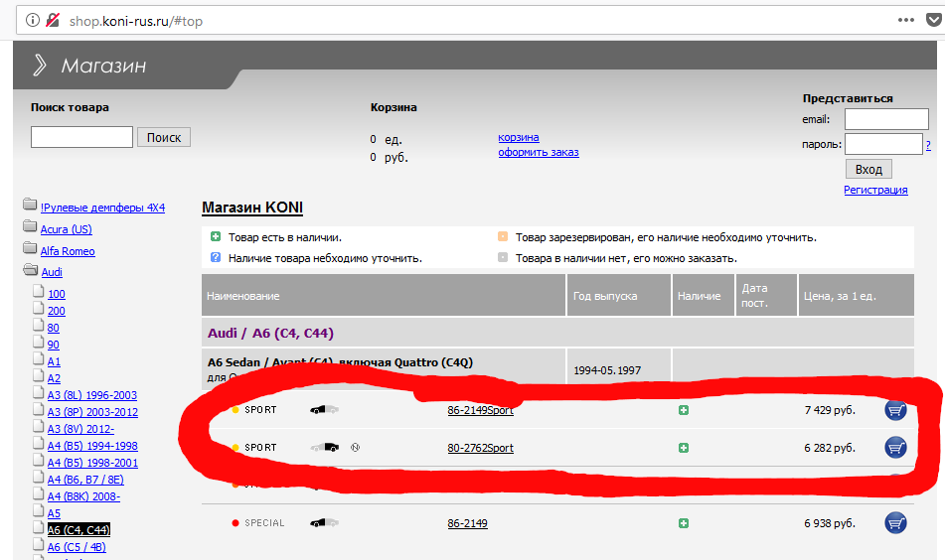Image resolution: width=945 pixels, height=560 pixels.
Task: Click green availability icon for 86-2149Sport
Action: [684, 410]
